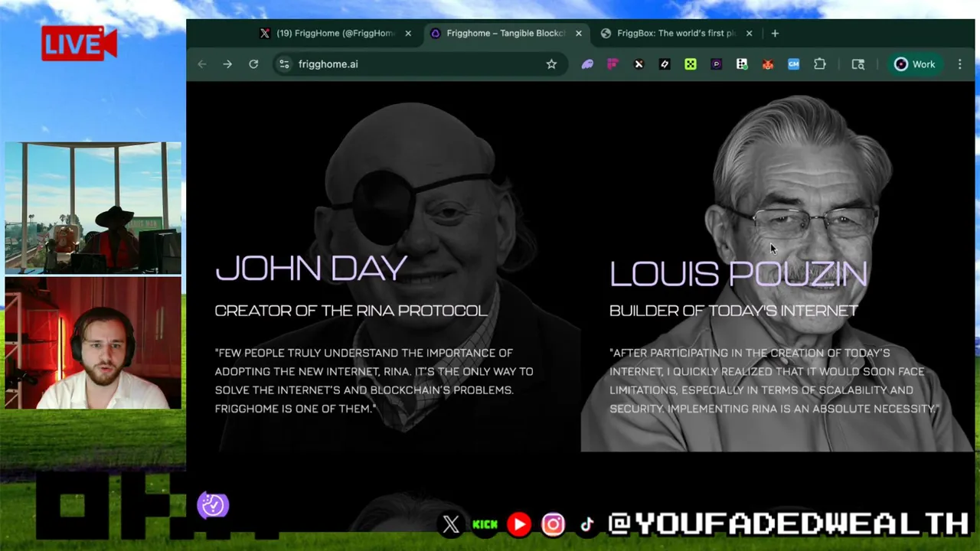Click the @YOUFADEDWEALTH handle text
The width and height of the screenshot is (980, 551).
click(789, 523)
